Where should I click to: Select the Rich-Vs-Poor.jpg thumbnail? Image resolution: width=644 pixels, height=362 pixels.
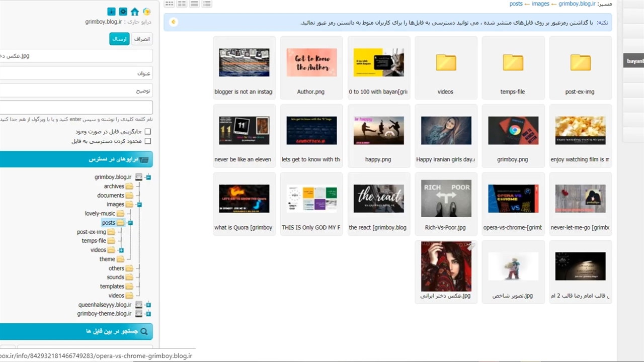point(446,199)
